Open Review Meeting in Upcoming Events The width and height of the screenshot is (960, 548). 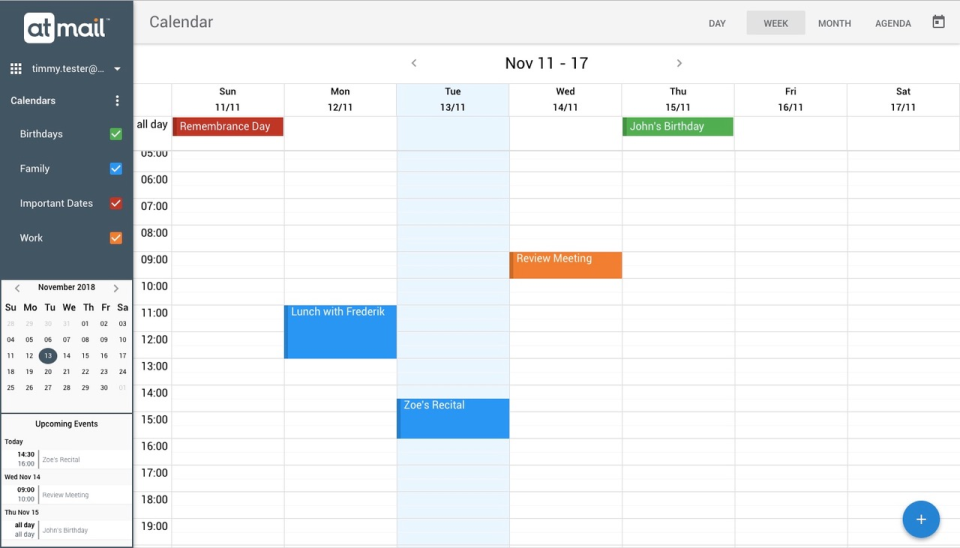coord(67,495)
